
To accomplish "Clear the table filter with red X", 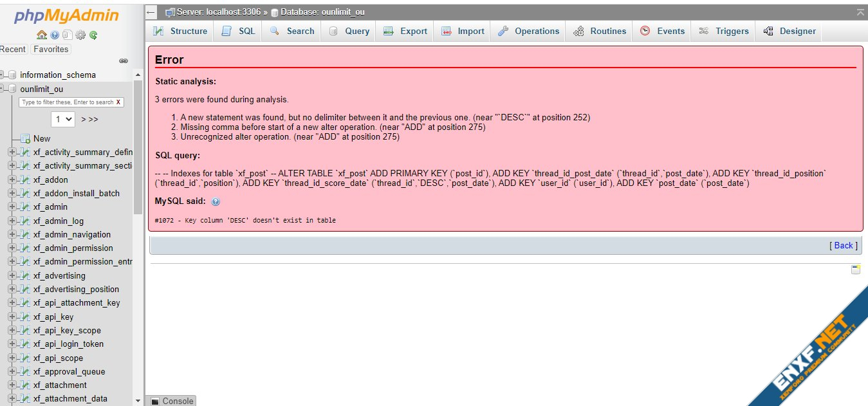I will point(118,102).
